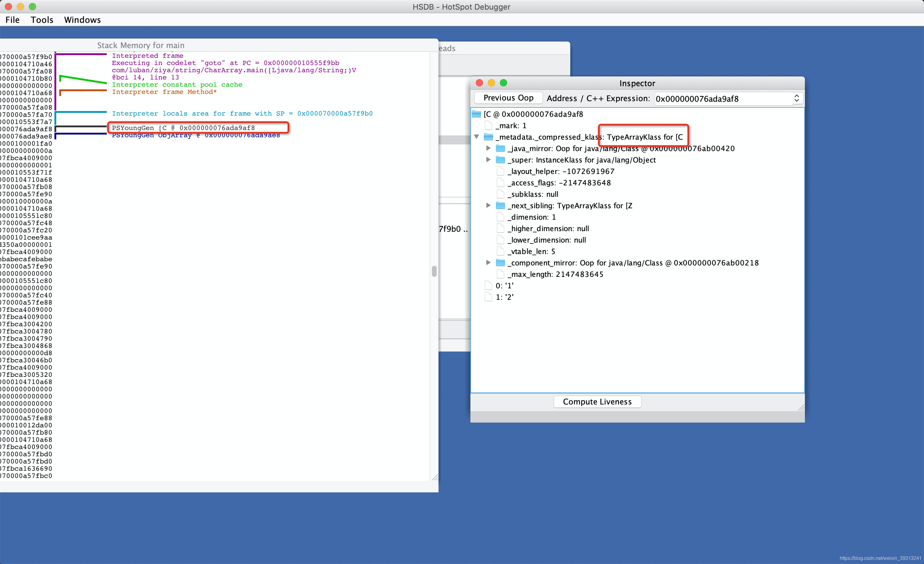Click folder icon next to _java_mirror node
Screen dimensions: 924x564
tap(500, 148)
